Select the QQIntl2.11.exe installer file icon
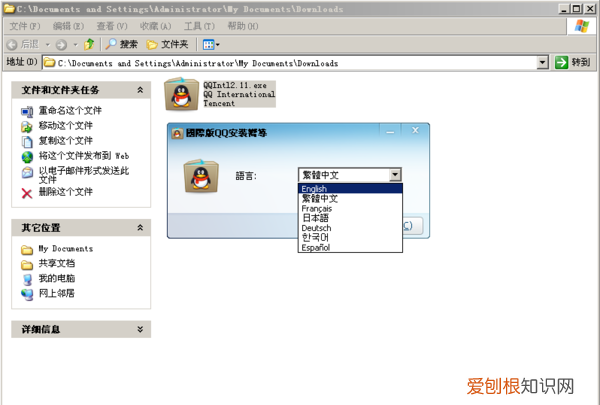 tap(181, 94)
